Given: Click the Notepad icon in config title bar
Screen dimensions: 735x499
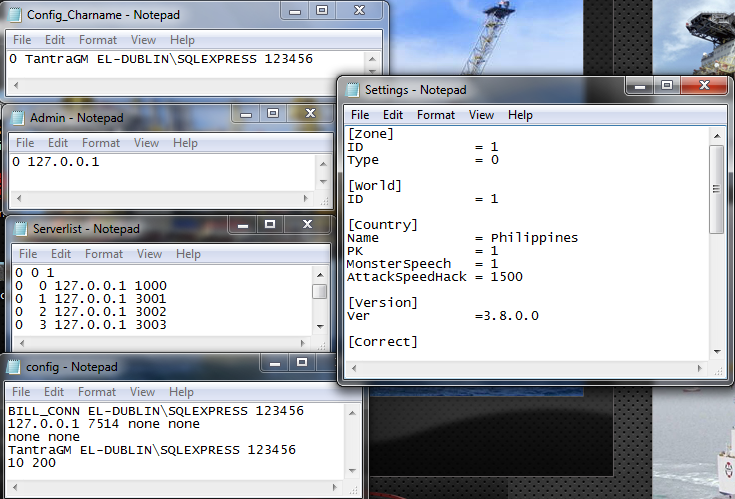Looking at the screenshot, I should click(15, 367).
